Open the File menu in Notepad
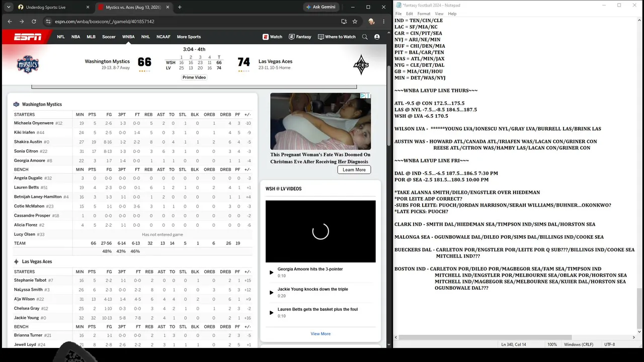This screenshot has height=362, width=644. pyautogui.click(x=398, y=14)
